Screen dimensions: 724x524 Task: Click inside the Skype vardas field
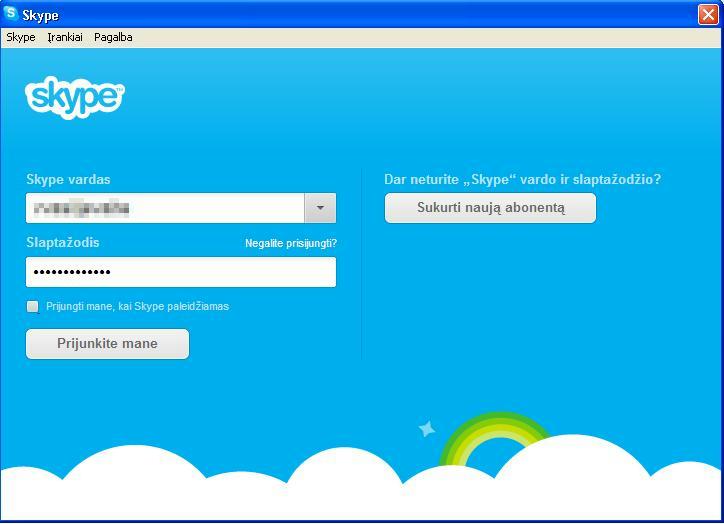[x=165, y=208]
